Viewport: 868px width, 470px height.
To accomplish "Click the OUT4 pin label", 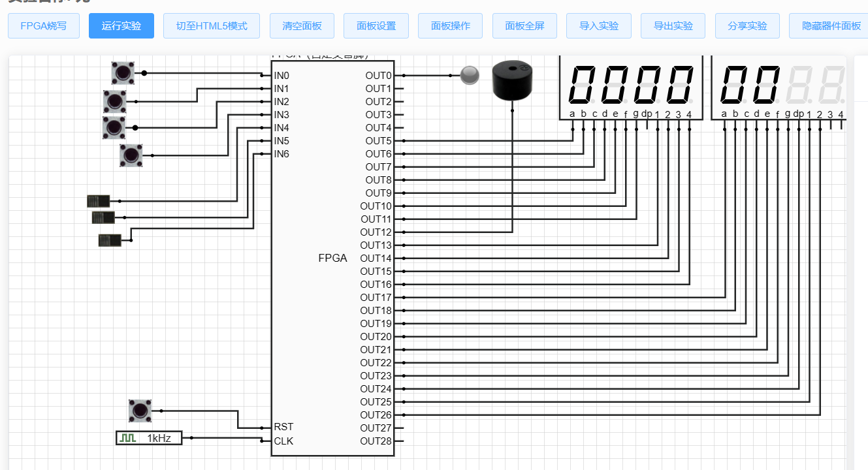I will pos(379,128).
